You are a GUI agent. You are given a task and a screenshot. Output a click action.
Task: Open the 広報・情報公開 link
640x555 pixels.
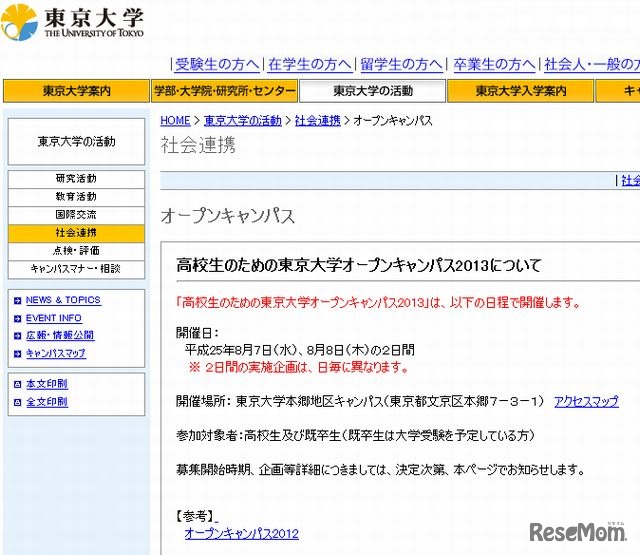[x=60, y=335]
